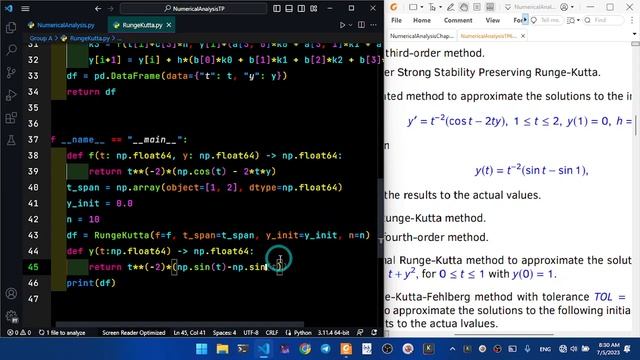640x360 pixels.
Task: Click the VS Code horizontal scrollbar
Action: click(180, 324)
